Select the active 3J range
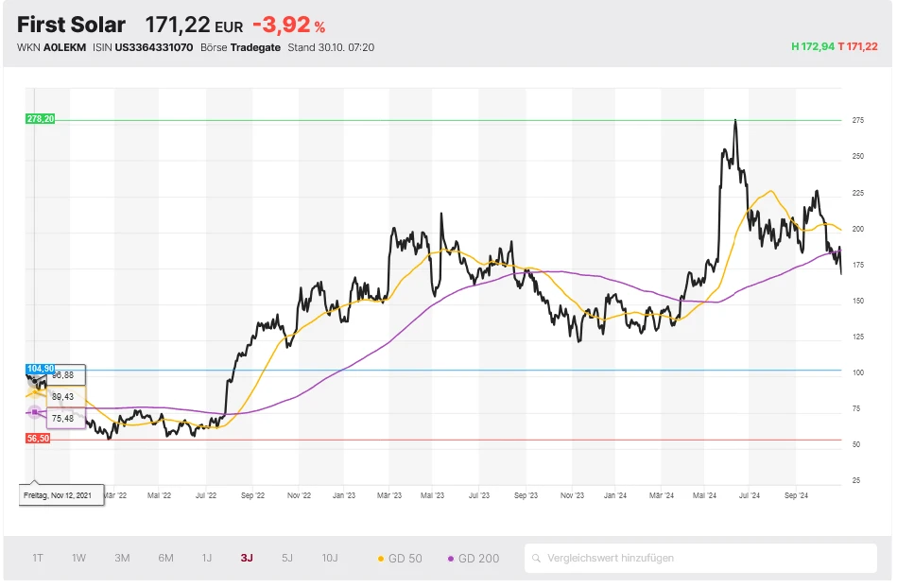897x588 pixels. (246, 558)
